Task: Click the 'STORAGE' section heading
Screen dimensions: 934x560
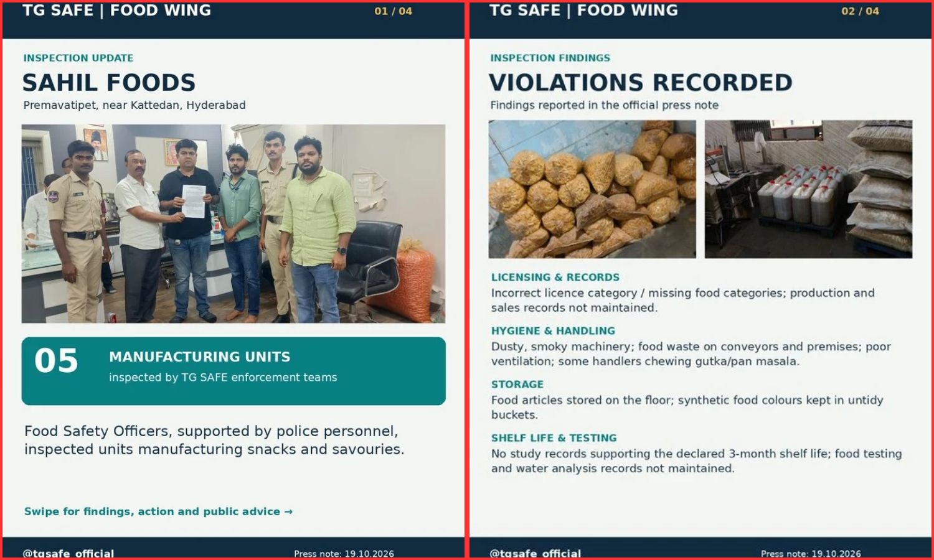Action: [x=517, y=385]
